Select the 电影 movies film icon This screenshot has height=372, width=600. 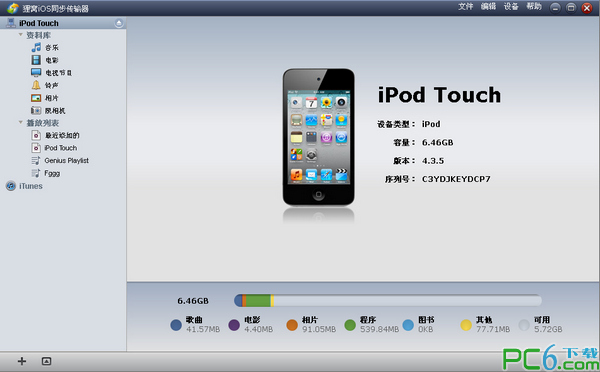(36, 60)
